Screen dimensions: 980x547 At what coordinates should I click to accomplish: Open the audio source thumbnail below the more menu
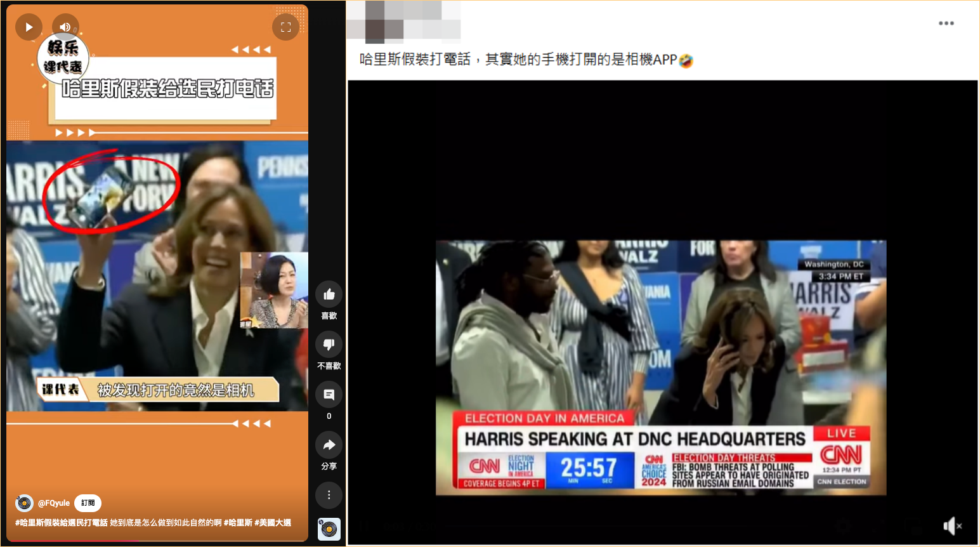click(329, 529)
